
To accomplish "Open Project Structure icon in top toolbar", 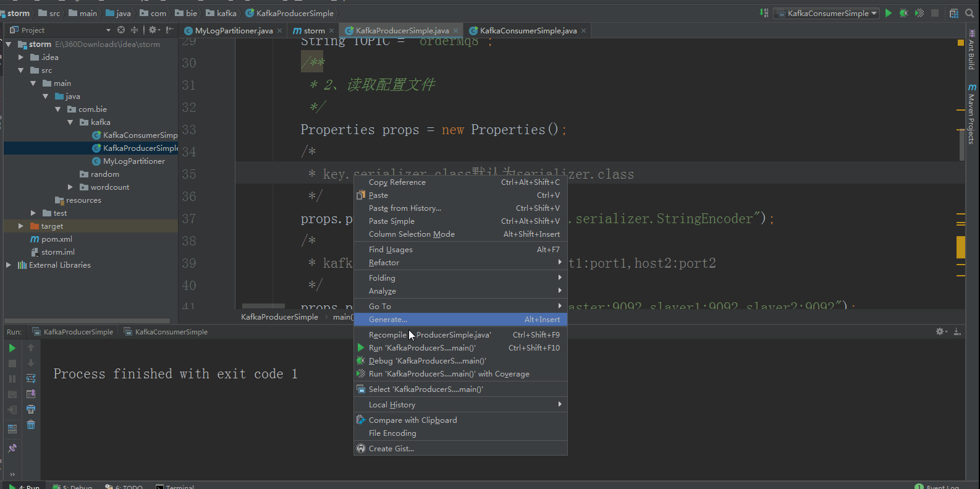I will point(954,13).
